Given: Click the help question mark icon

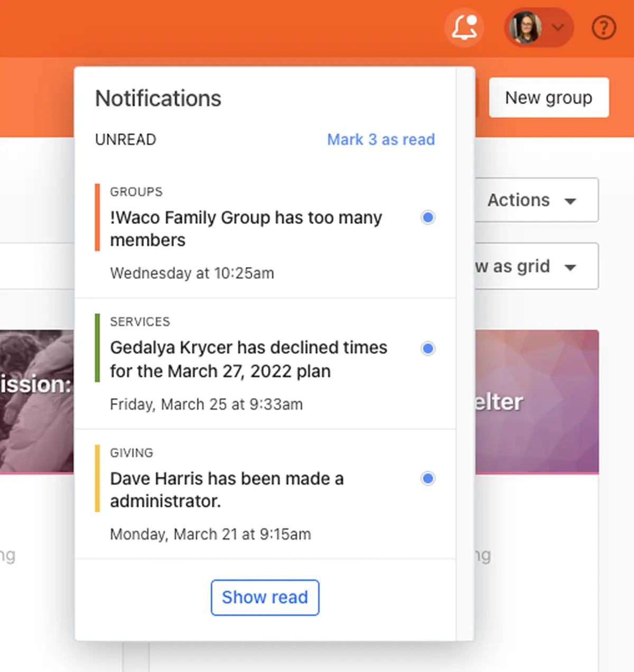Looking at the screenshot, I should [x=604, y=27].
